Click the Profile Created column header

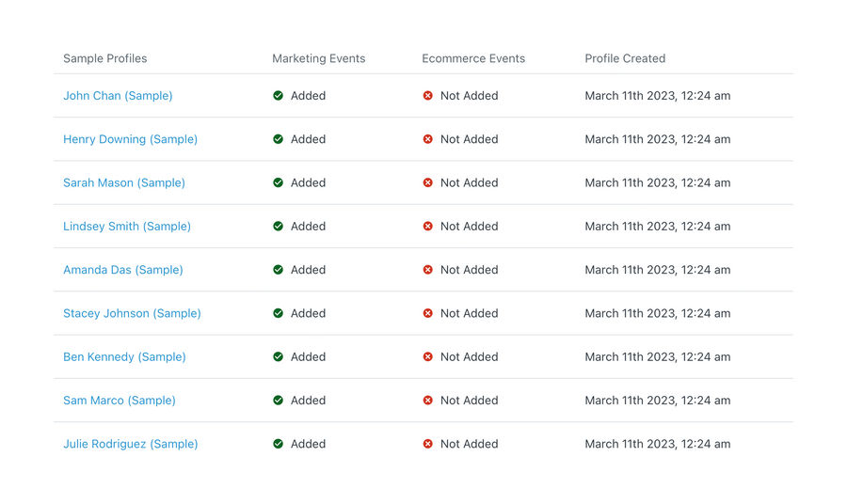[625, 58]
